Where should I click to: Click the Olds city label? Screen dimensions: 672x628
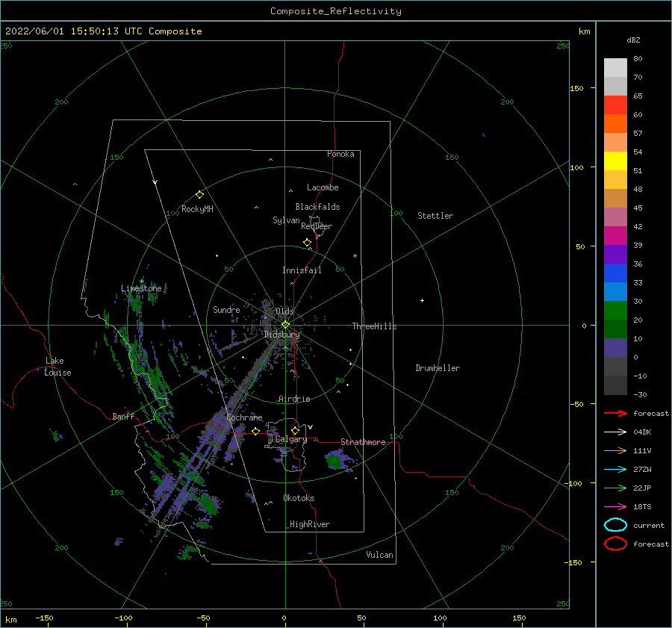tap(284, 311)
